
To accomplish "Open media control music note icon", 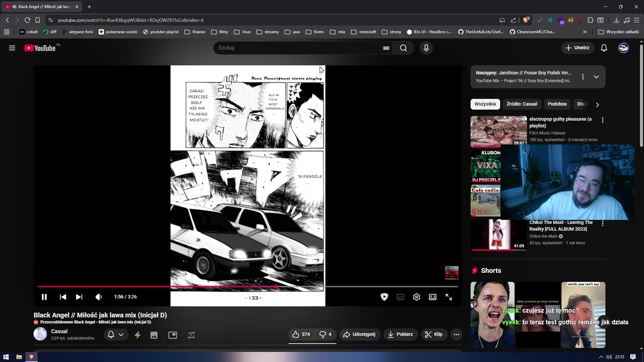I will tap(626, 20).
